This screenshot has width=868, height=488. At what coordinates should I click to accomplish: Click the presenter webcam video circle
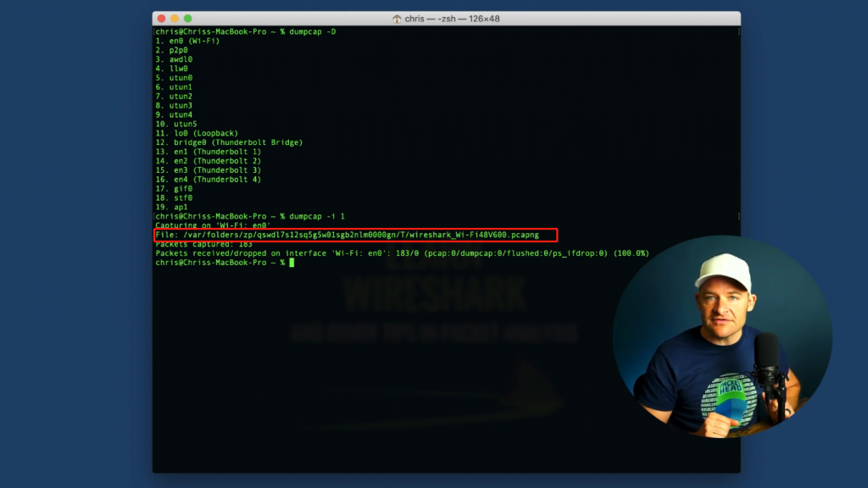(x=722, y=337)
